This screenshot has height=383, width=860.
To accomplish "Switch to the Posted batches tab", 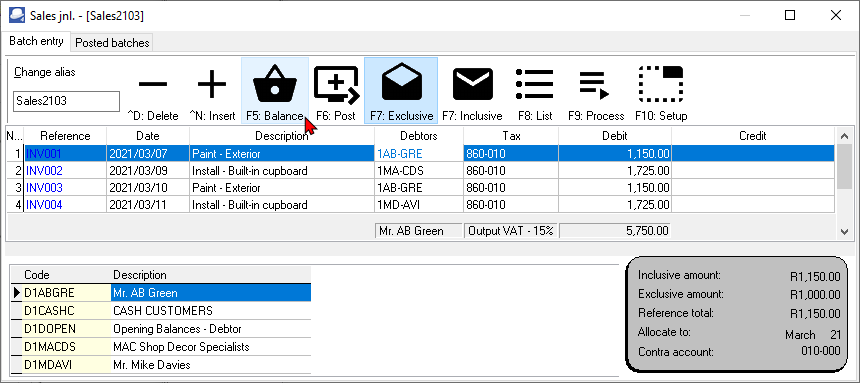I will click(112, 43).
